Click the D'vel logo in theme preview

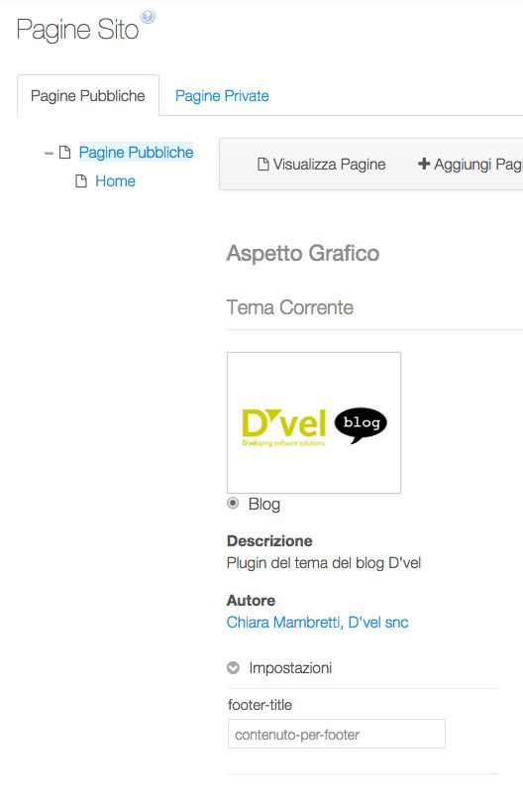click(x=284, y=427)
